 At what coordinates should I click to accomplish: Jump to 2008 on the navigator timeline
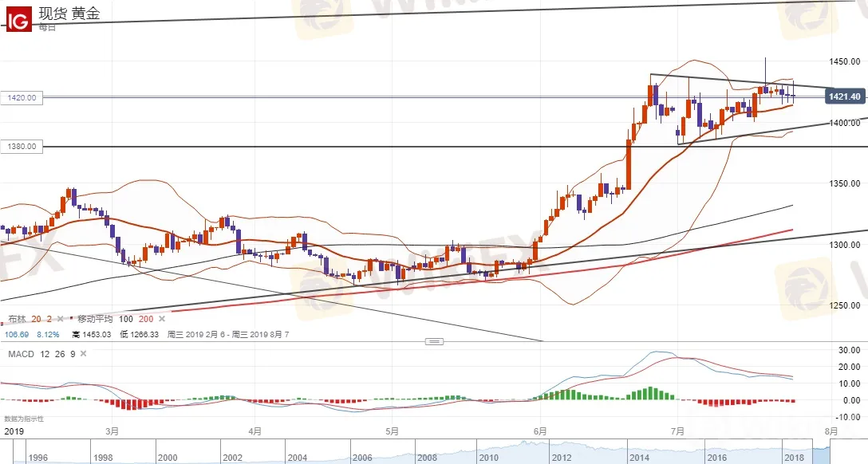tap(427, 458)
